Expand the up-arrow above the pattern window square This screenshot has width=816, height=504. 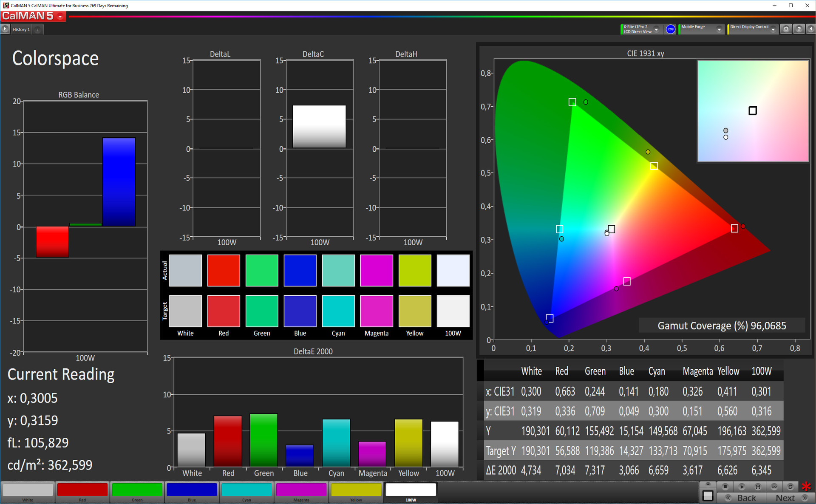click(708, 484)
